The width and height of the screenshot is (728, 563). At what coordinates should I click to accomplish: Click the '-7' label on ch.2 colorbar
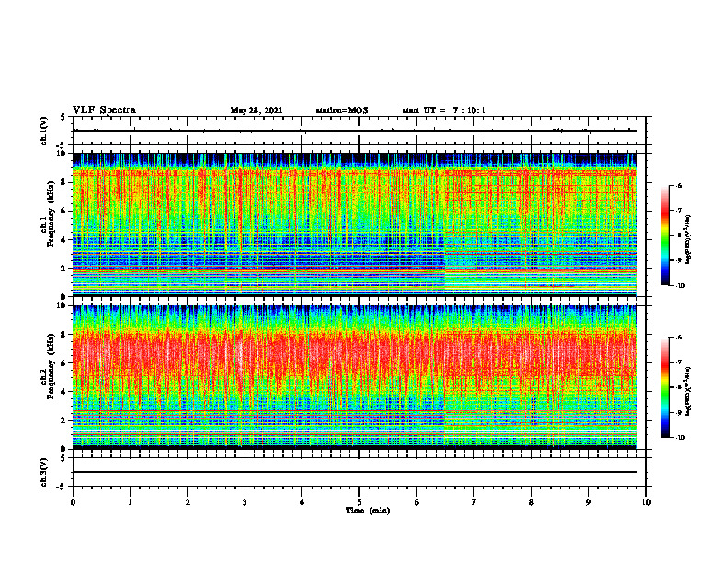point(678,362)
